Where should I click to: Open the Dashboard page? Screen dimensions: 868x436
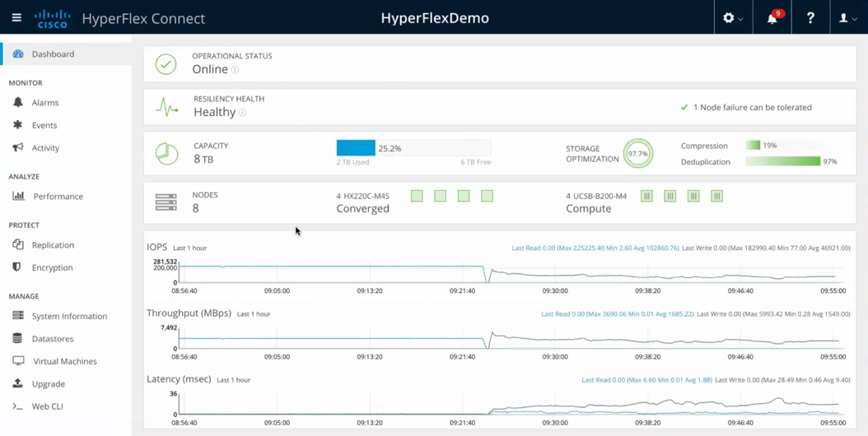point(53,54)
